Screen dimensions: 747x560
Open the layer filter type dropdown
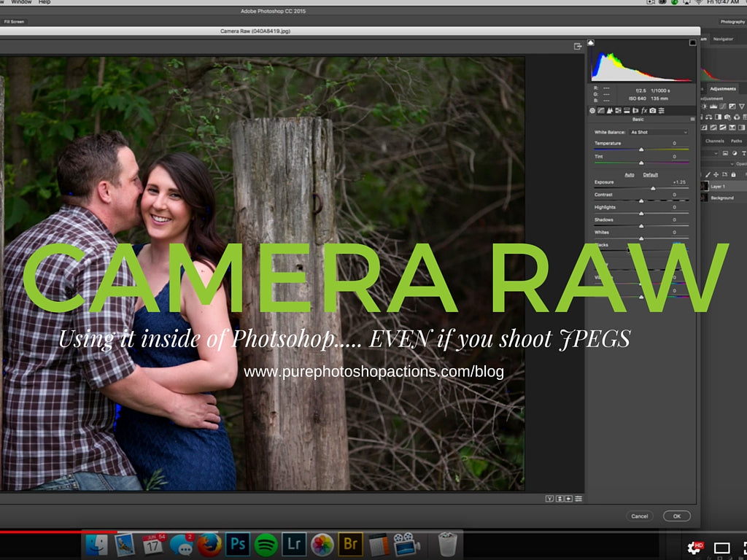710,153
